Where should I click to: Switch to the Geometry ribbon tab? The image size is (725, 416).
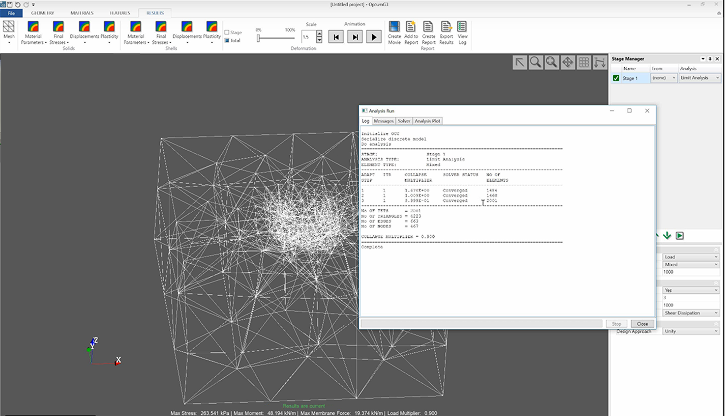(x=42, y=13)
